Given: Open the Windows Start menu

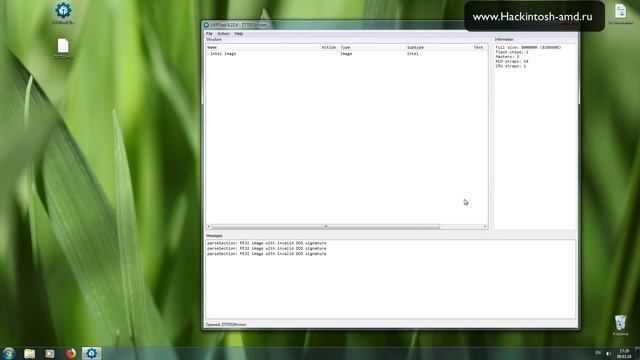Looking at the screenshot, I should tap(9, 353).
